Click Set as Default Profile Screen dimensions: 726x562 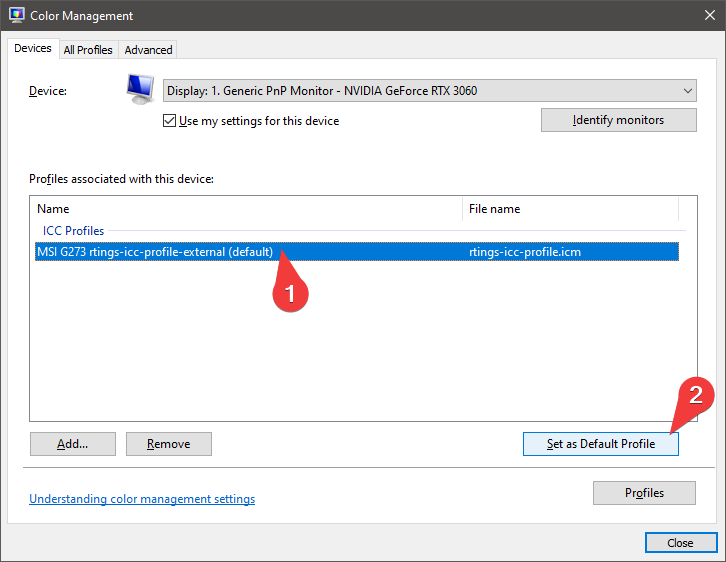pyautogui.click(x=600, y=444)
